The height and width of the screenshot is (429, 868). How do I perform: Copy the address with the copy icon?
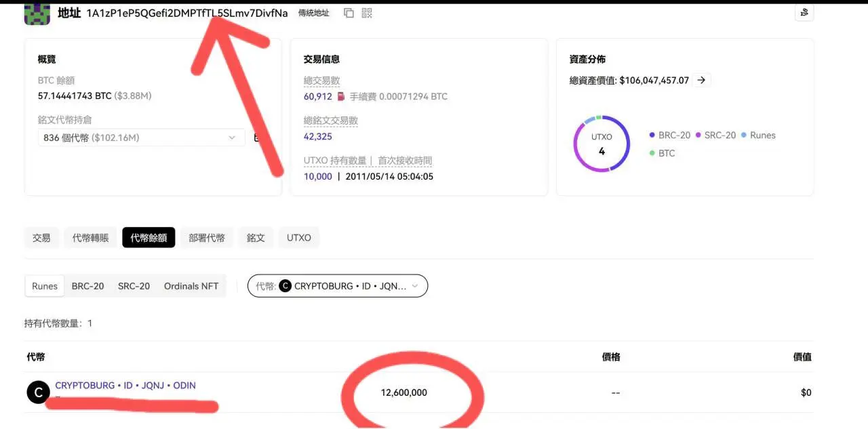click(x=349, y=13)
